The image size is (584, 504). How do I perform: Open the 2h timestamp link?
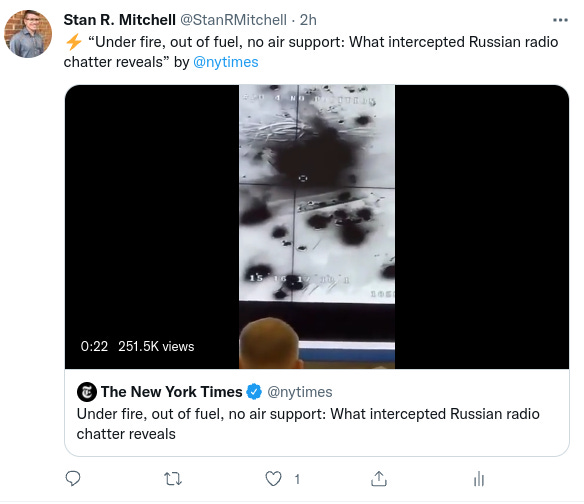pos(308,20)
